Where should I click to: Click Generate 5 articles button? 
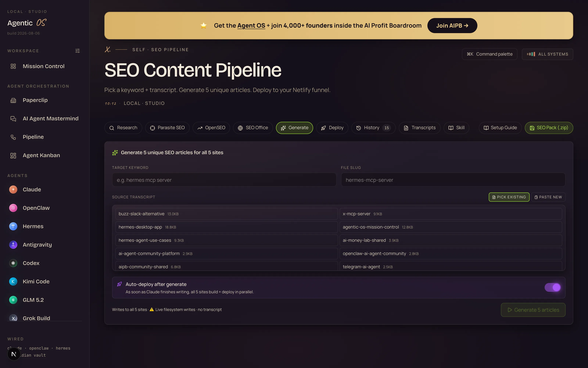pos(533,310)
